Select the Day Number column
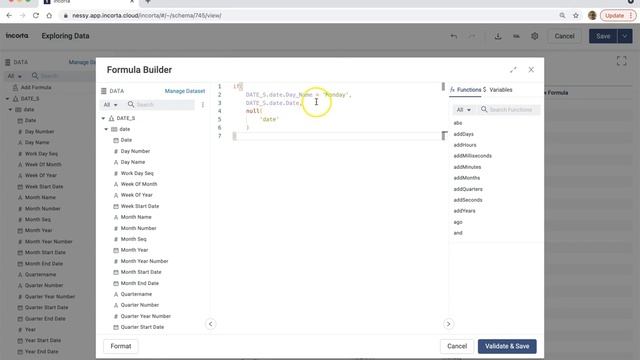 coord(135,151)
